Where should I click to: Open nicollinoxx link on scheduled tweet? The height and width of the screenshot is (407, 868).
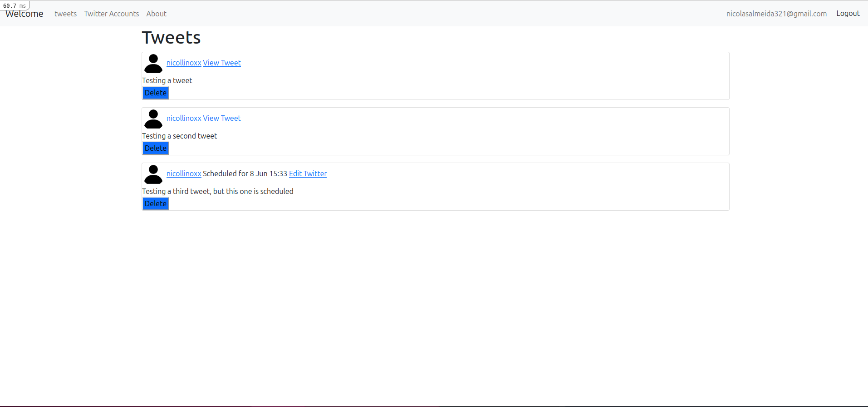pos(184,174)
